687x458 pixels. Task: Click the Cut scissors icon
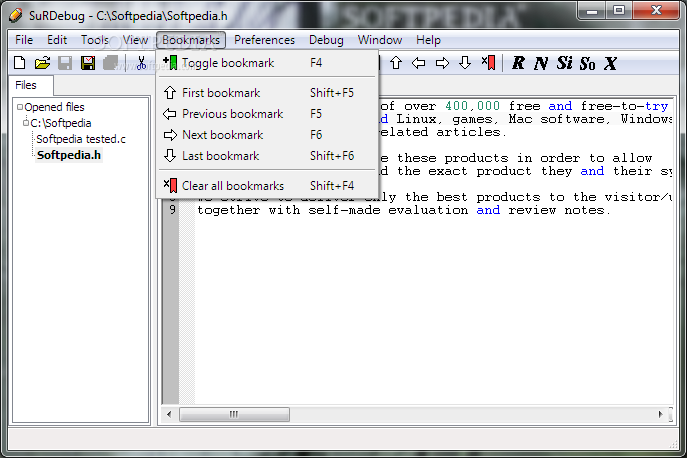tap(141, 63)
